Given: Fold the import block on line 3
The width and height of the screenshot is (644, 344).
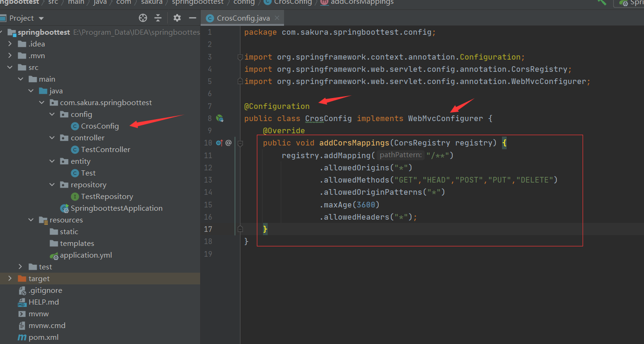Looking at the screenshot, I should pyautogui.click(x=240, y=57).
